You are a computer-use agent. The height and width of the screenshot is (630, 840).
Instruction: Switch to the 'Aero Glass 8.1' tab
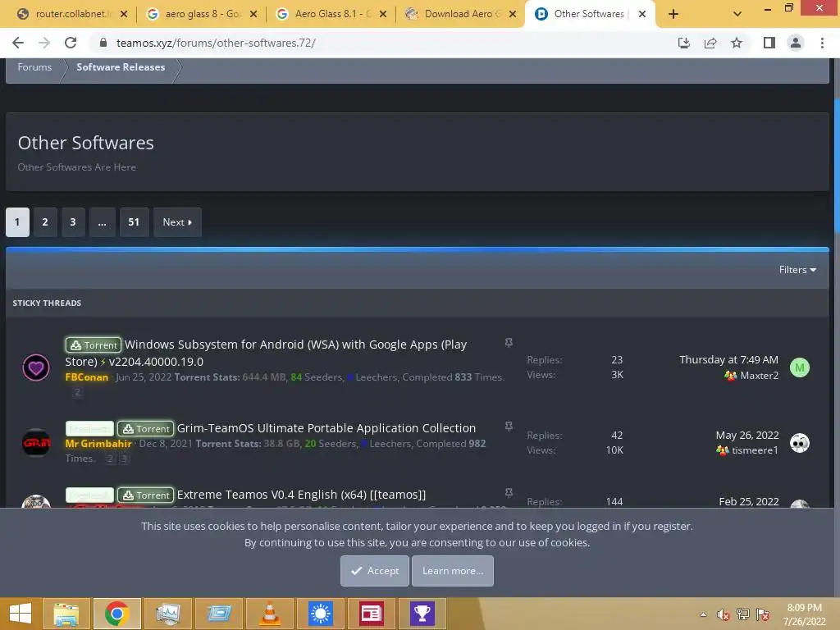point(332,14)
